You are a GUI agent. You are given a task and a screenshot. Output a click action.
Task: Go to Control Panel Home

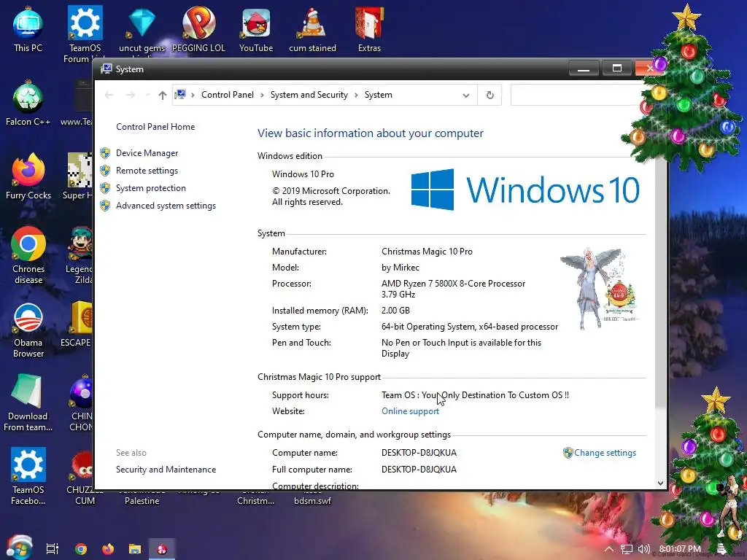pyautogui.click(x=155, y=127)
